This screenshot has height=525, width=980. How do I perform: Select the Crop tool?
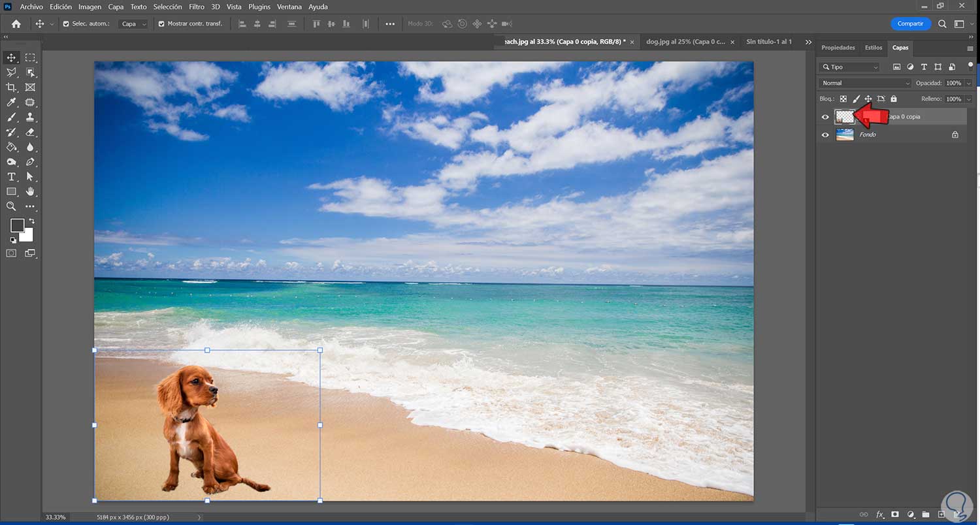pyautogui.click(x=11, y=87)
